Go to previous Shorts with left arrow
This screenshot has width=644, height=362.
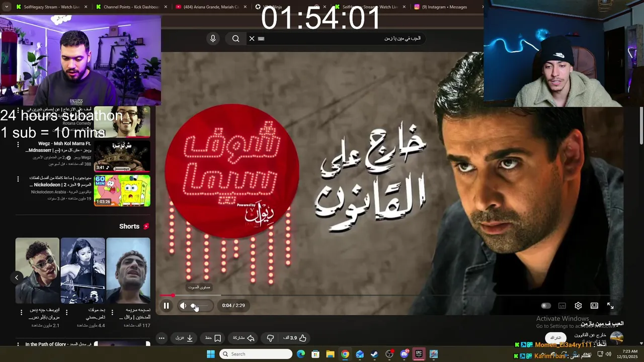(x=17, y=278)
